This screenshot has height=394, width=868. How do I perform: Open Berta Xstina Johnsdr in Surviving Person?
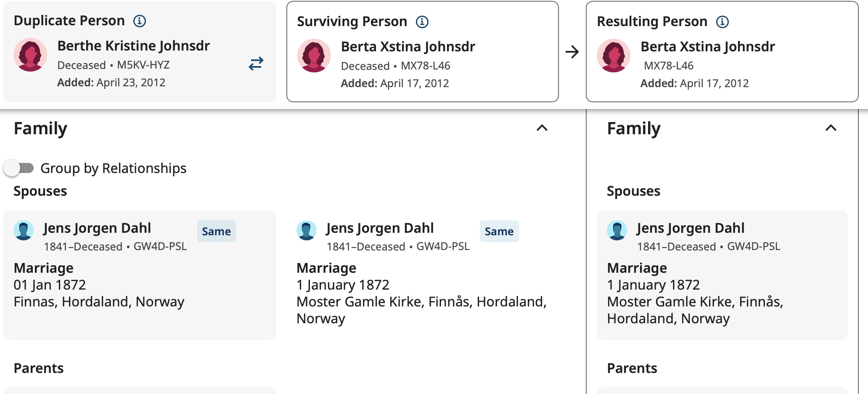pos(408,46)
